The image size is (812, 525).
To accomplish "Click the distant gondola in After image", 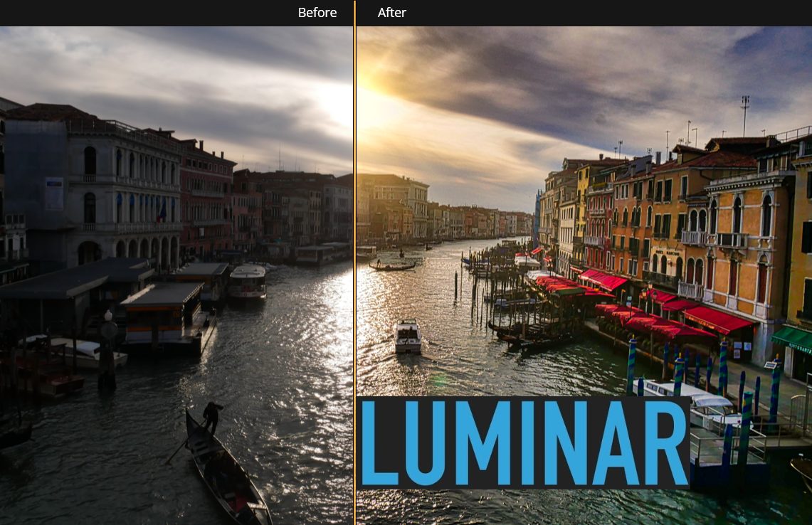I will 392,265.
